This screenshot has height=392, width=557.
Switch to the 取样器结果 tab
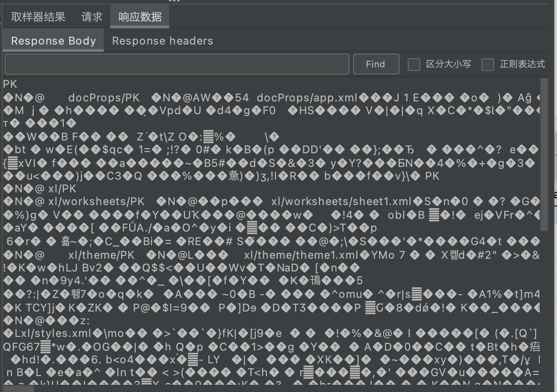coord(38,17)
